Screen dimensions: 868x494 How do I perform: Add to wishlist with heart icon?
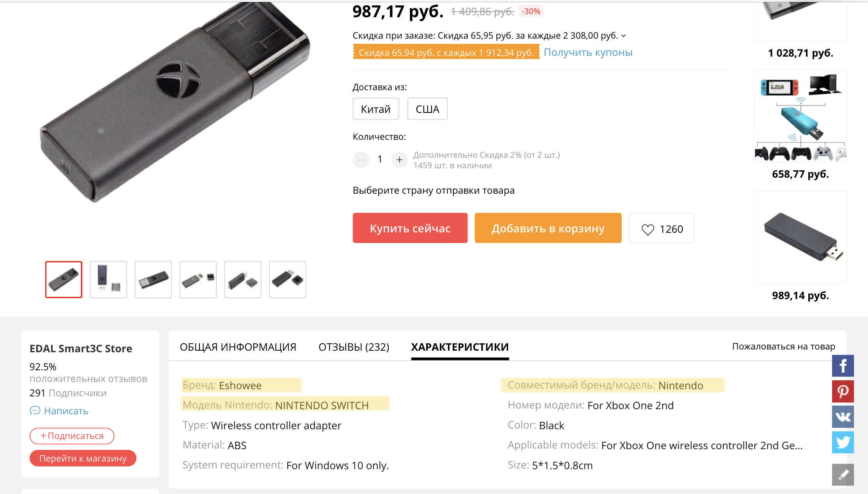click(x=647, y=229)
